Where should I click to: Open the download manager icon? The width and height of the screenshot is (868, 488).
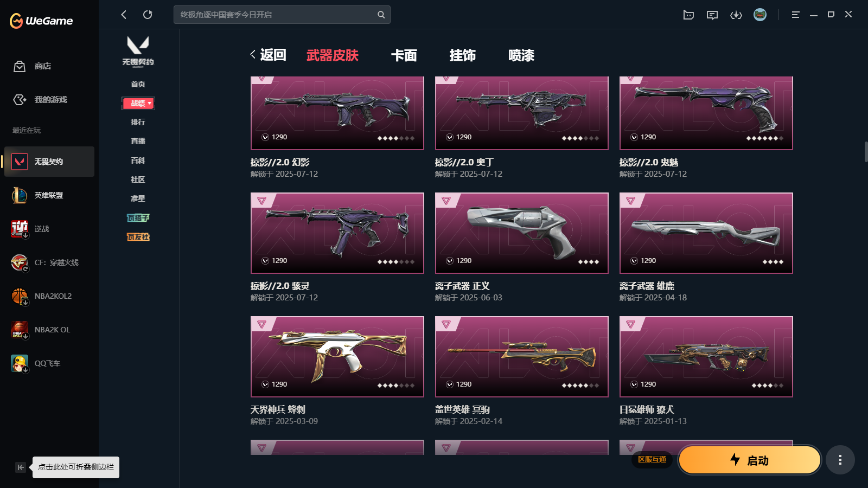coord(736,15)
